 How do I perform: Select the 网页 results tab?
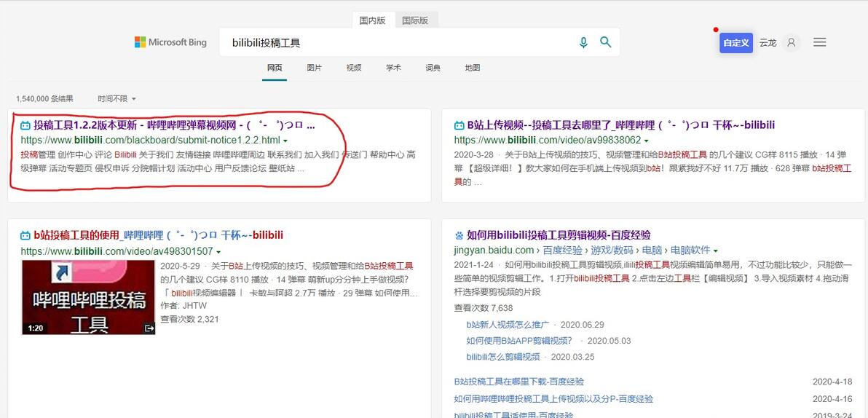coord(275,68)
